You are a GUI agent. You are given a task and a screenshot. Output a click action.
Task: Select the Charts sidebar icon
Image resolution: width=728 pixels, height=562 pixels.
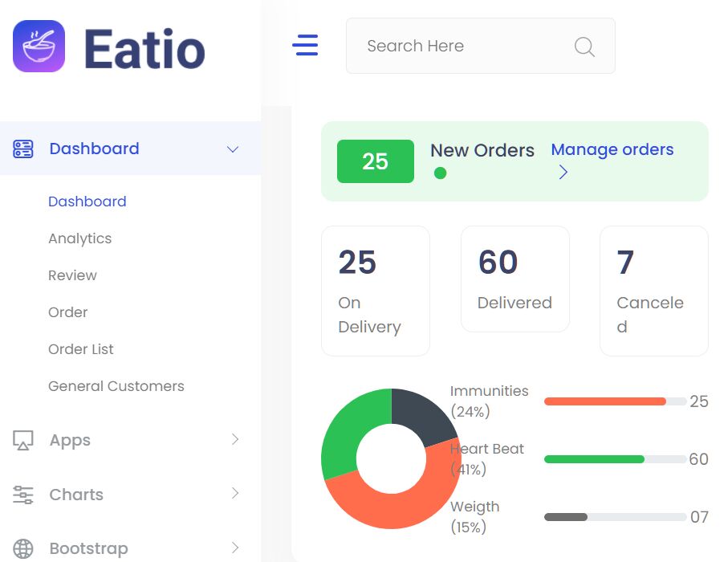[x=22, y=495]
